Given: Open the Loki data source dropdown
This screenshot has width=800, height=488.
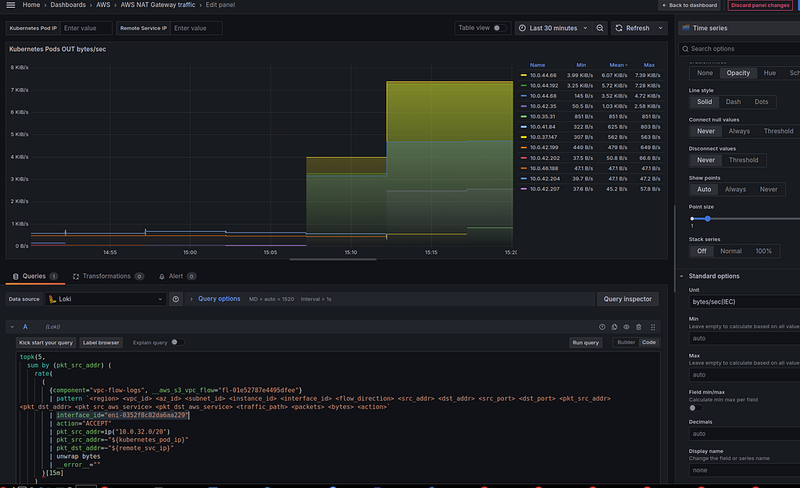Looking at the screenshot, I should click(x=106, y=299).
